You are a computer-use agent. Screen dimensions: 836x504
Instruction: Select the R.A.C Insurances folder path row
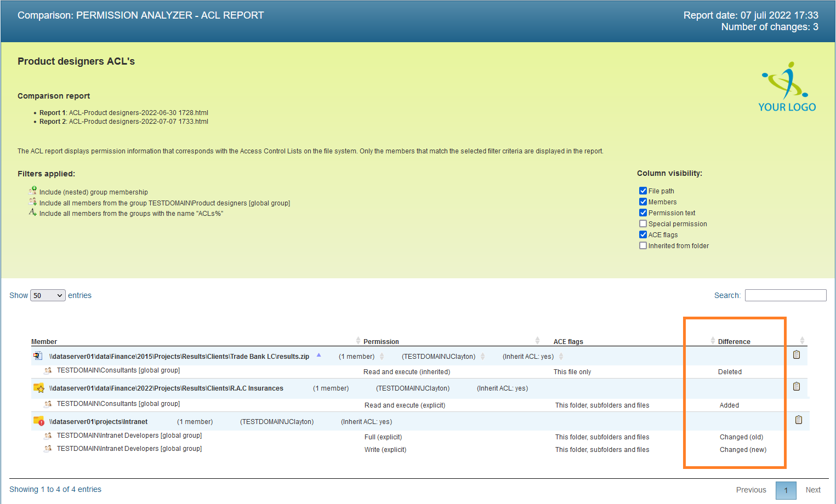pyautogui.click(x=166, y=388)
